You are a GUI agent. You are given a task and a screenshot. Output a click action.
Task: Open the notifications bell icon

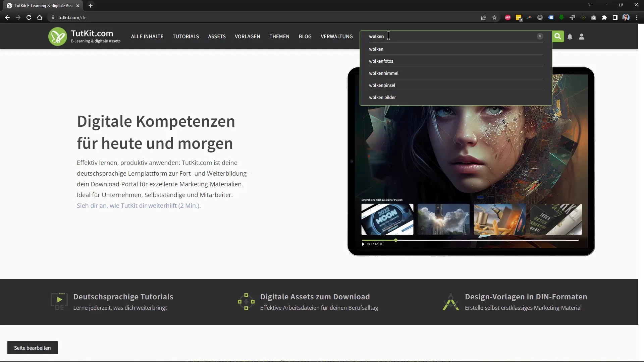(570, 37)
